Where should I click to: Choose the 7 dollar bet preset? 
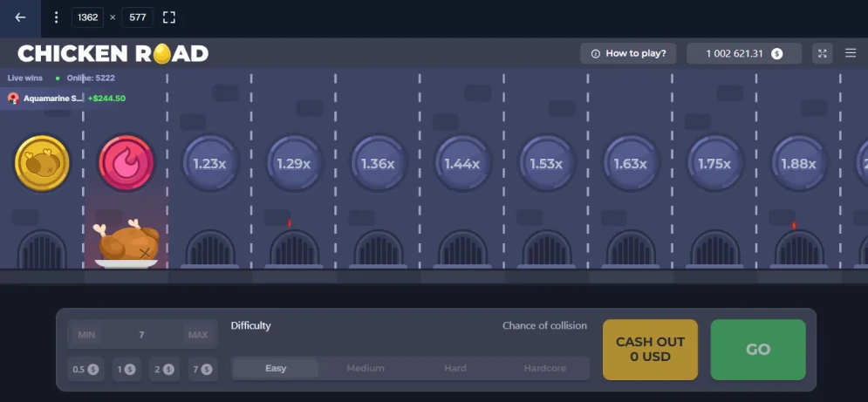[x=202, y=369]
